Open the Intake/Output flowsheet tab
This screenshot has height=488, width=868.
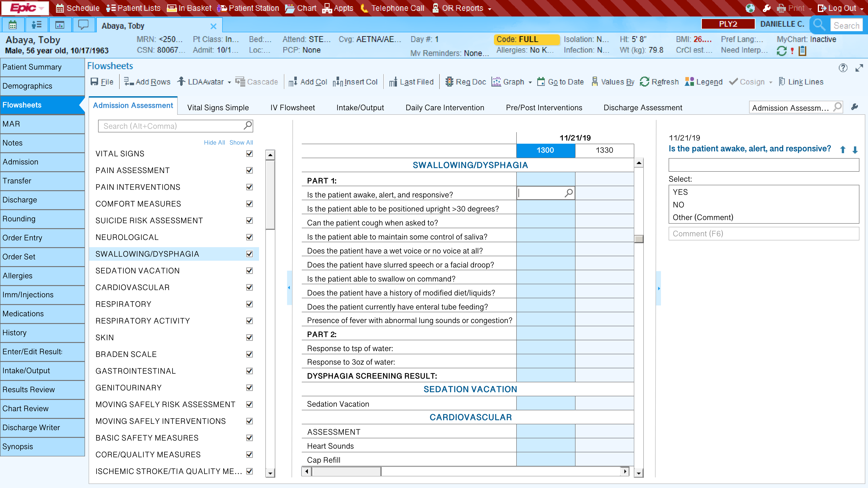pyautogui.click(x=360, y=108)
